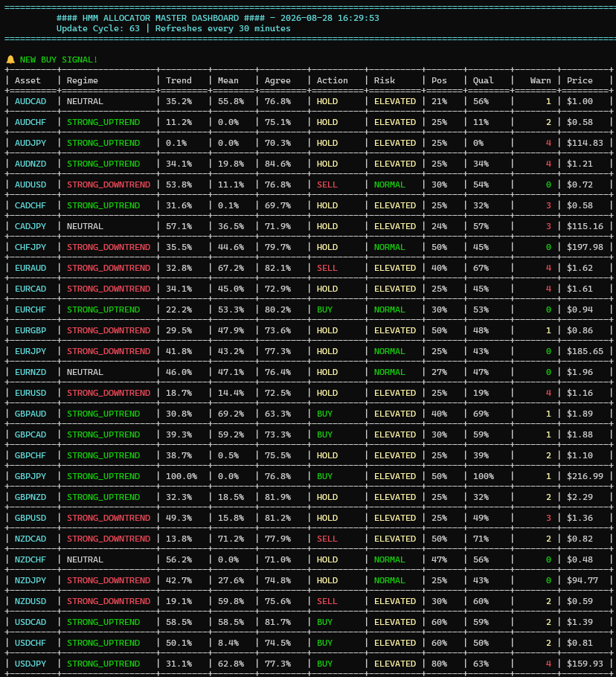The height and width of the screenshot is (677, 616).
Task: Select the AUDCAD asset name
Action: pos(31,101)
